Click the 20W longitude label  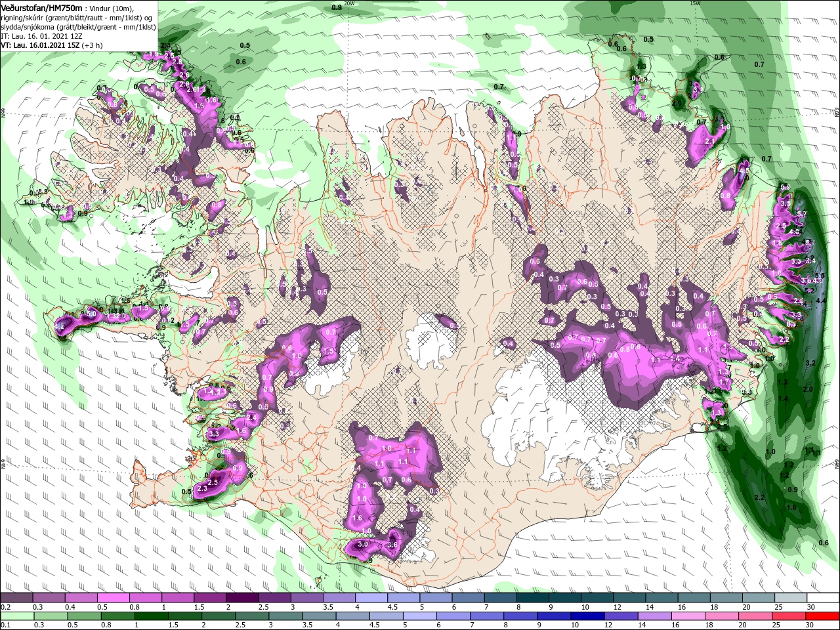pos(349,3)
